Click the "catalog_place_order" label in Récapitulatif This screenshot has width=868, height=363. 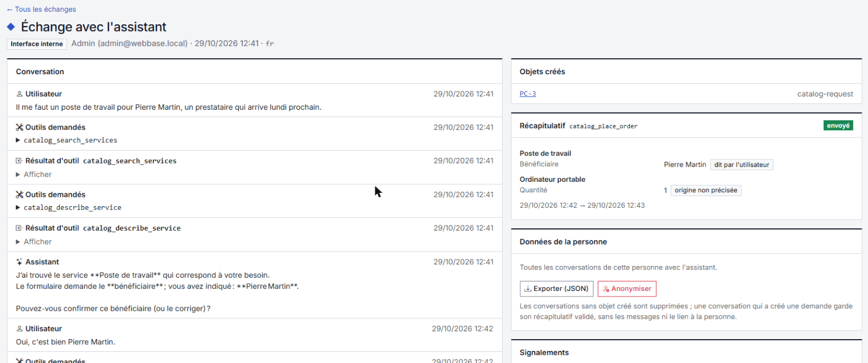[603, 126]
